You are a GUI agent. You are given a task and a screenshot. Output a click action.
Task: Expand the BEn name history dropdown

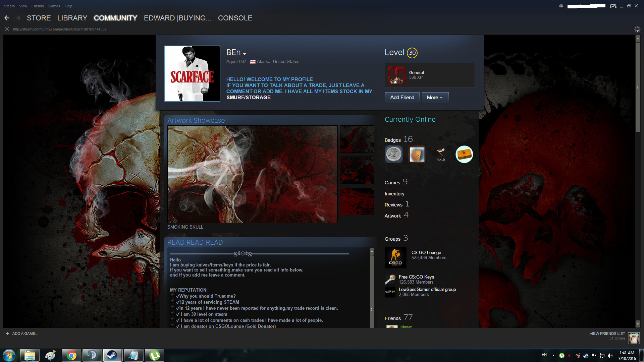click(245, 54)
